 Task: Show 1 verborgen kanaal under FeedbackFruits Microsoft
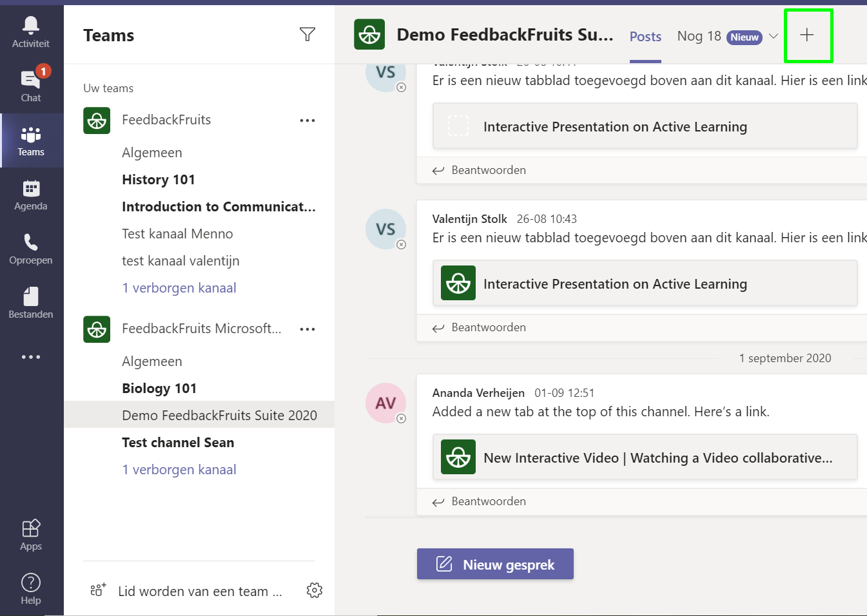pos(179,470)
